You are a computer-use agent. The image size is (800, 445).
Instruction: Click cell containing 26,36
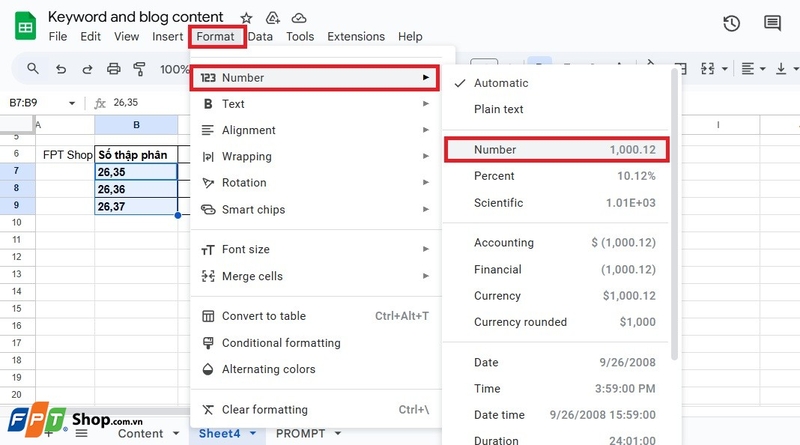tap(136, 189)
